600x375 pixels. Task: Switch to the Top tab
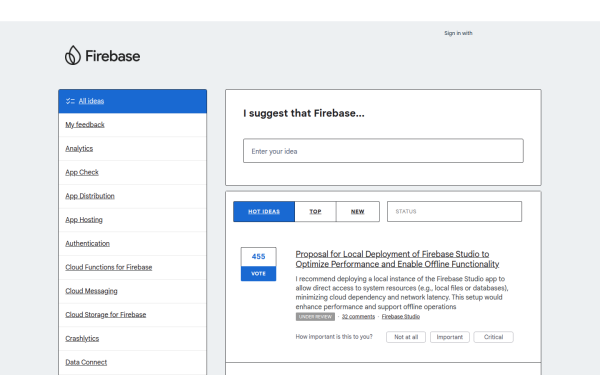(315, 212)
